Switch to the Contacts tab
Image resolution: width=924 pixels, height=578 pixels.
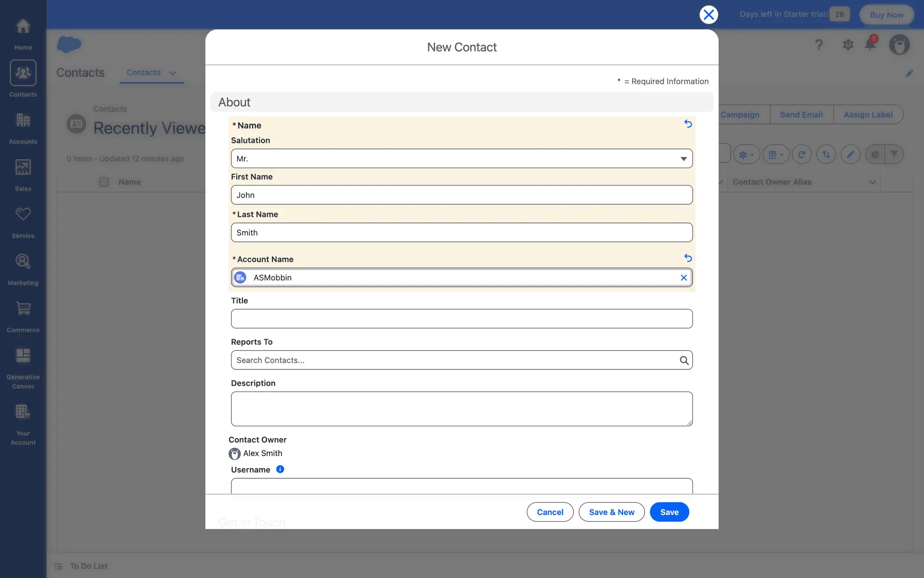[x=143, y=73]
